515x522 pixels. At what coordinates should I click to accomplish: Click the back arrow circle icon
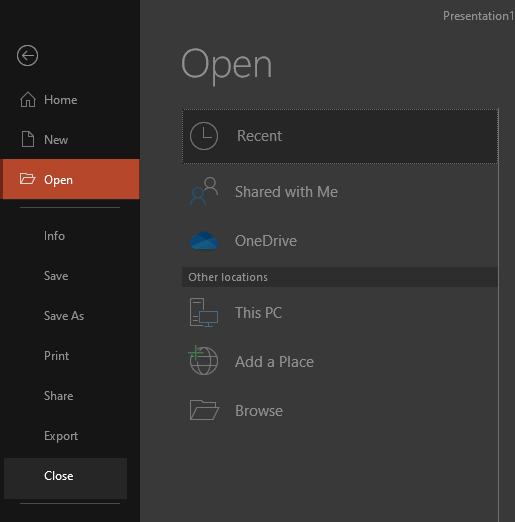tap(27, 55)
